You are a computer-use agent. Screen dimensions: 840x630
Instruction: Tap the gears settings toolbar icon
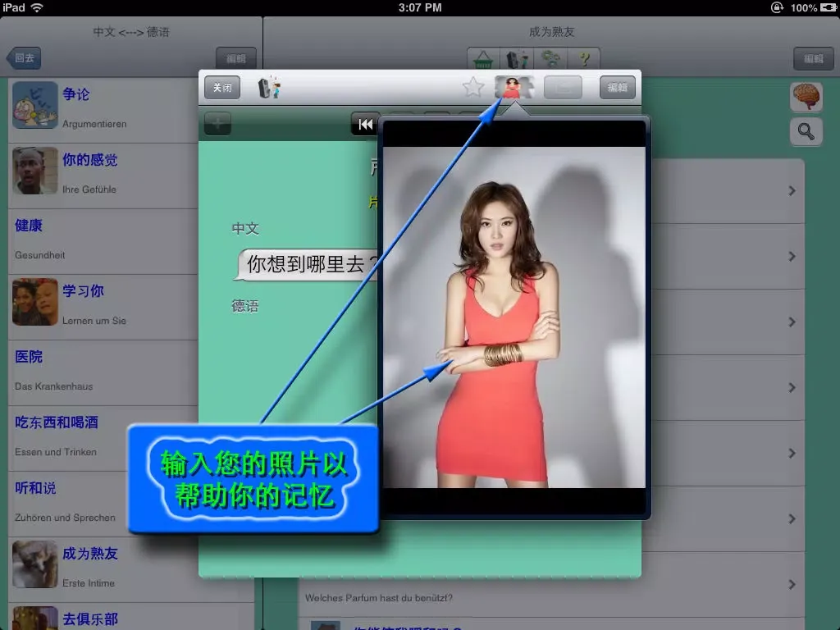coord(550,58)
